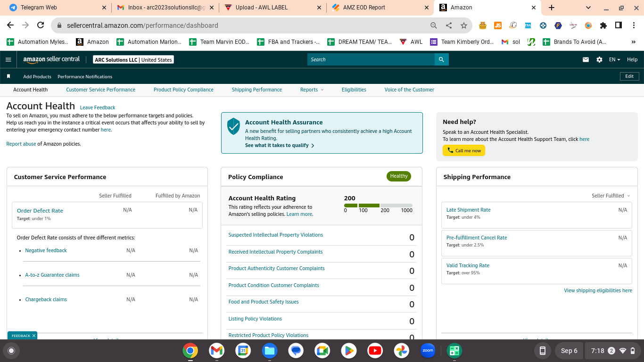Screen dimensions: 644x362
Task: Open the Seller Fulfilled dropdown in Shipping Performance
Action: [611, 196]
